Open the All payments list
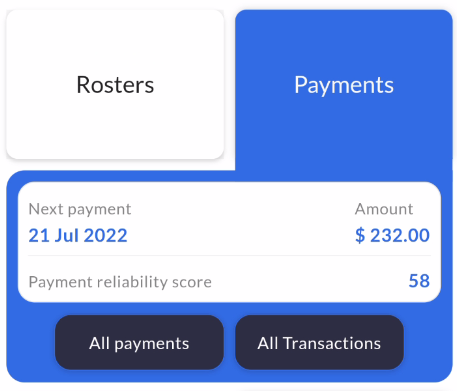The image size is (457, 391). [139, 342]
